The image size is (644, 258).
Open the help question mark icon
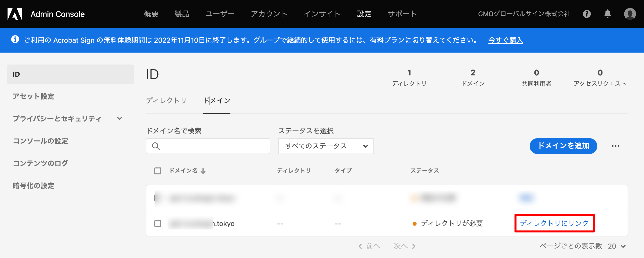pyautogui.click(x=587, y=14)
